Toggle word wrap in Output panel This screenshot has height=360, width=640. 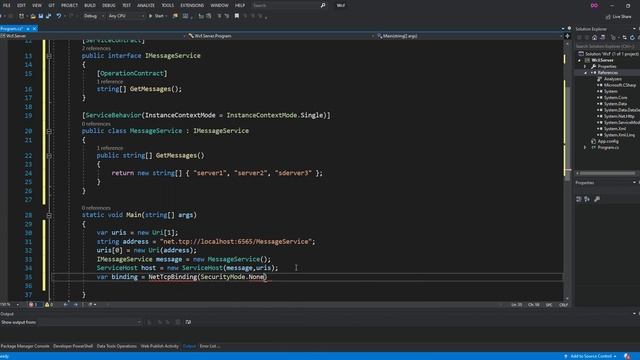click(x=188, y=322)
